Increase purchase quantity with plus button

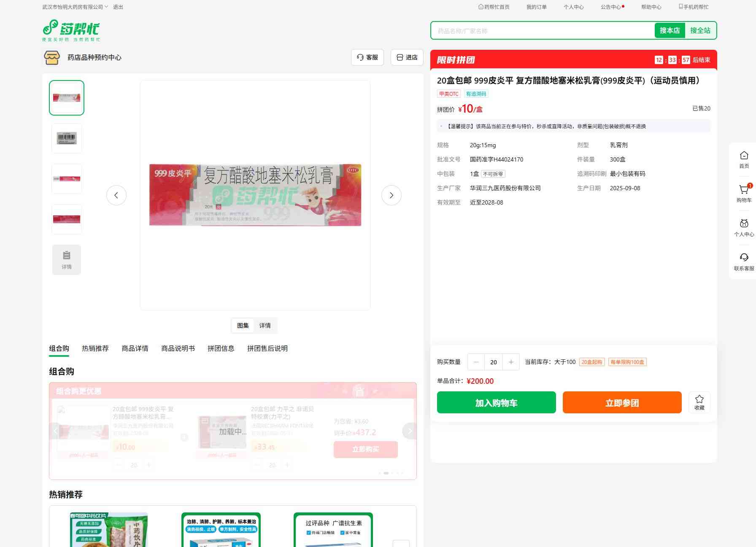(x=511, y=362)
